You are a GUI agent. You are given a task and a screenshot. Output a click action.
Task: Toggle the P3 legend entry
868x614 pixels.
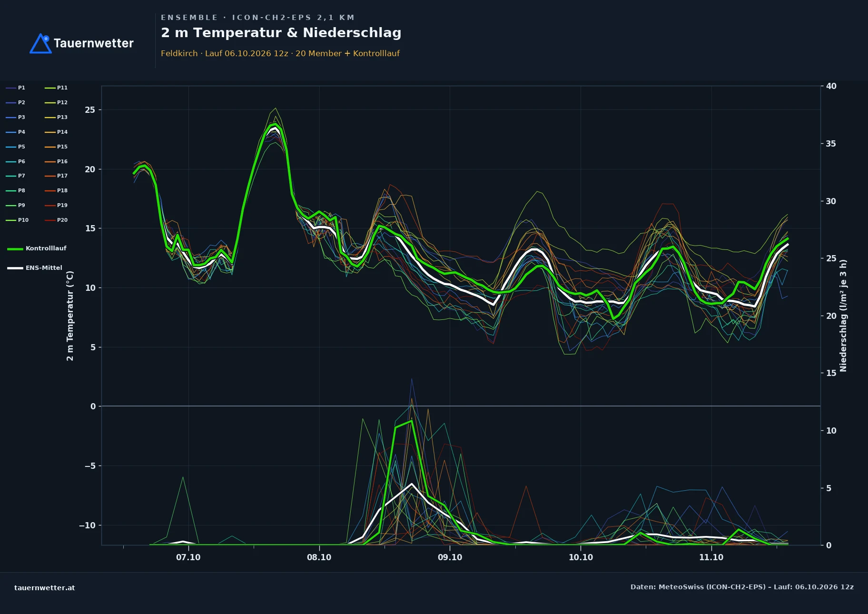tap(16, 117)
